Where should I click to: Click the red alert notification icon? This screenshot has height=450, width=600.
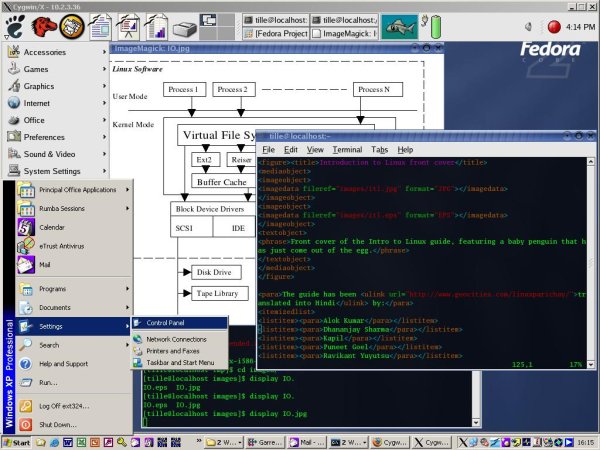coord(555,27)
